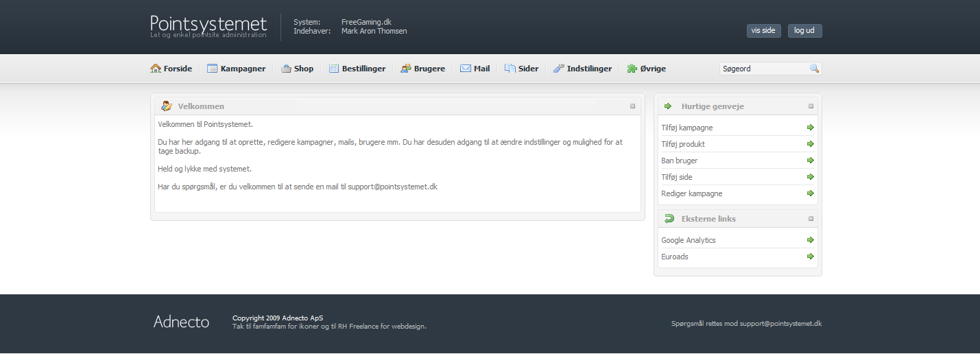Click the arrow beside Tilføj produkt
Image resolution: width=980 pixels, height=354 pixels.
pos(811,144)
